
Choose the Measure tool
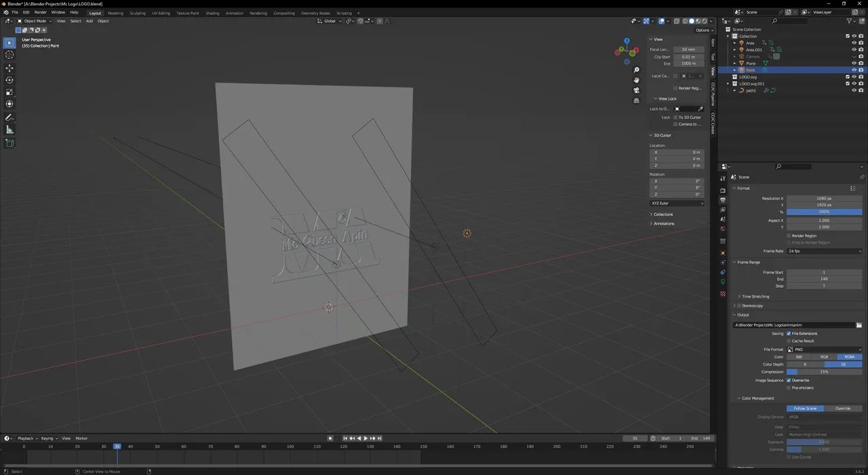9,130
